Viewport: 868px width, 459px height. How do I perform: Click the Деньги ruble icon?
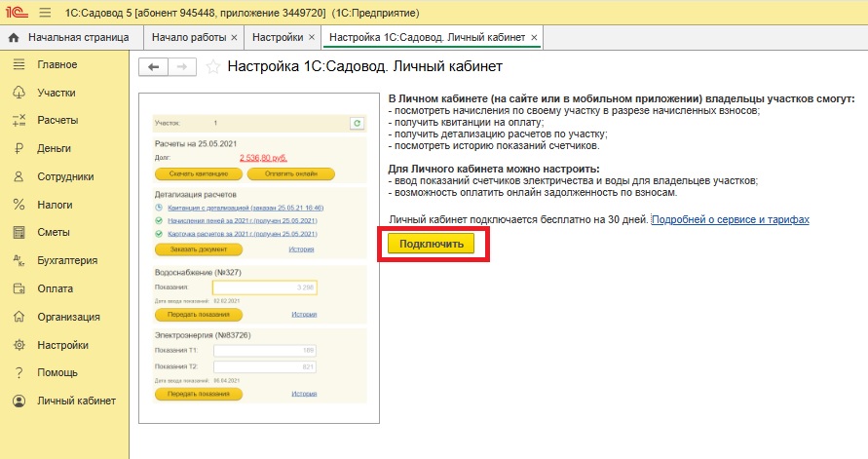tap(19, 148)
